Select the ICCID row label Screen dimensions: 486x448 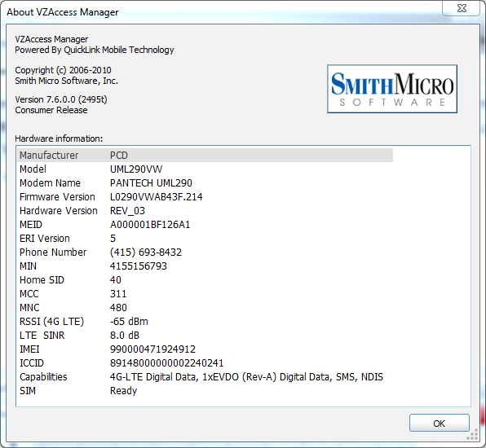[32, 363]
